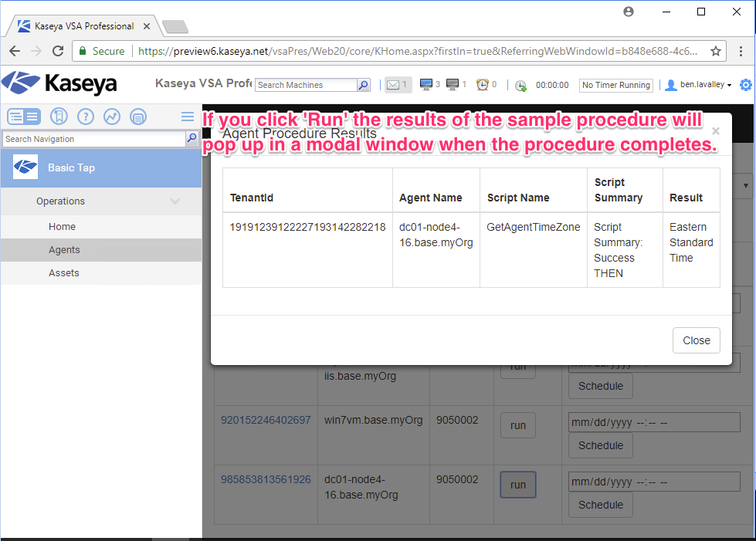This screenshot has height=541, width=756.
Task: Select Agents in the Operations menu
Action: [x=64, y=249]
